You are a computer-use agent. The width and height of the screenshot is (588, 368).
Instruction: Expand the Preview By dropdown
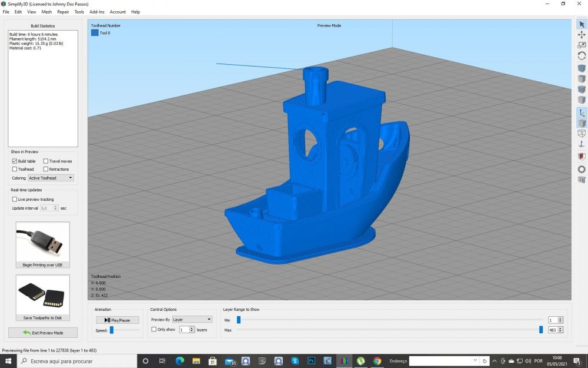(192, 320)
